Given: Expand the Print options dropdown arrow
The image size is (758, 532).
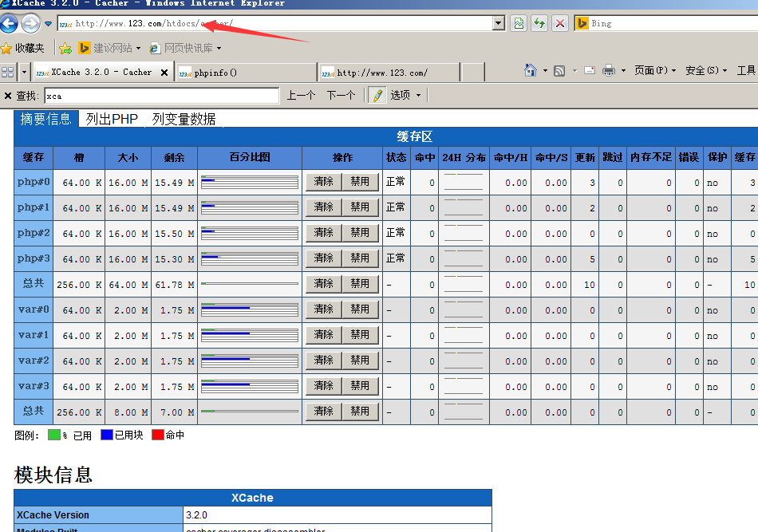Looking at the screenshot, I should [623, 71].
